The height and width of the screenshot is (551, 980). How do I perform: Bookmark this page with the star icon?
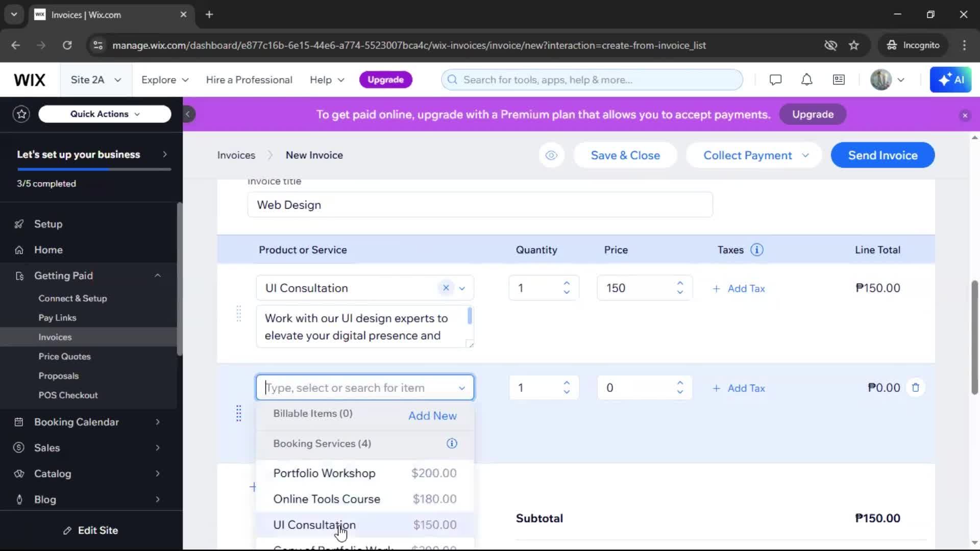pyautogui.click(x=853, y=45)
